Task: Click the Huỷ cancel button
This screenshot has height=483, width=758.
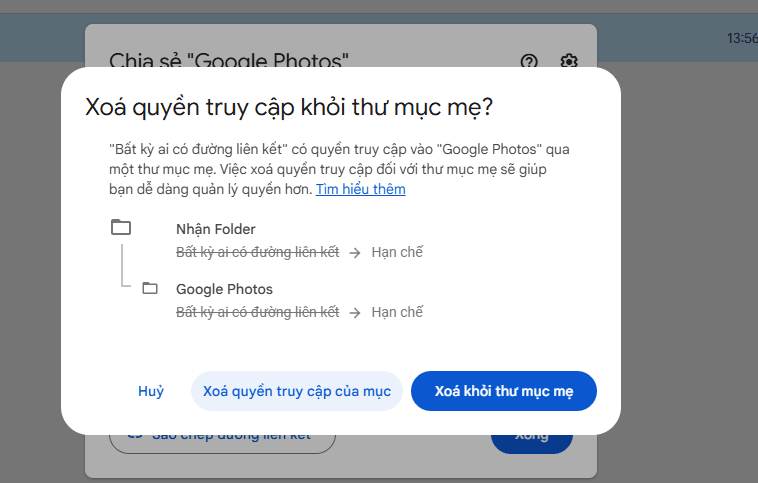Action: tap(151, 391)
